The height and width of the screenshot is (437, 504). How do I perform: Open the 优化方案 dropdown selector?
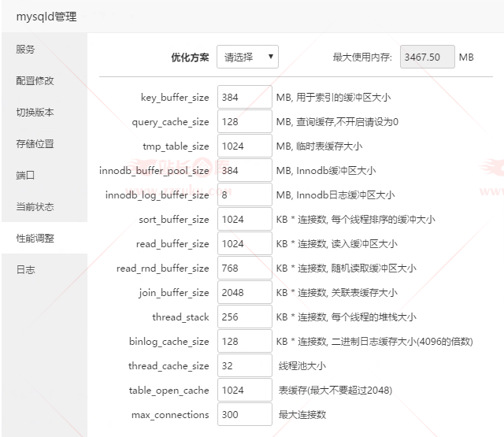click(247, 57)
